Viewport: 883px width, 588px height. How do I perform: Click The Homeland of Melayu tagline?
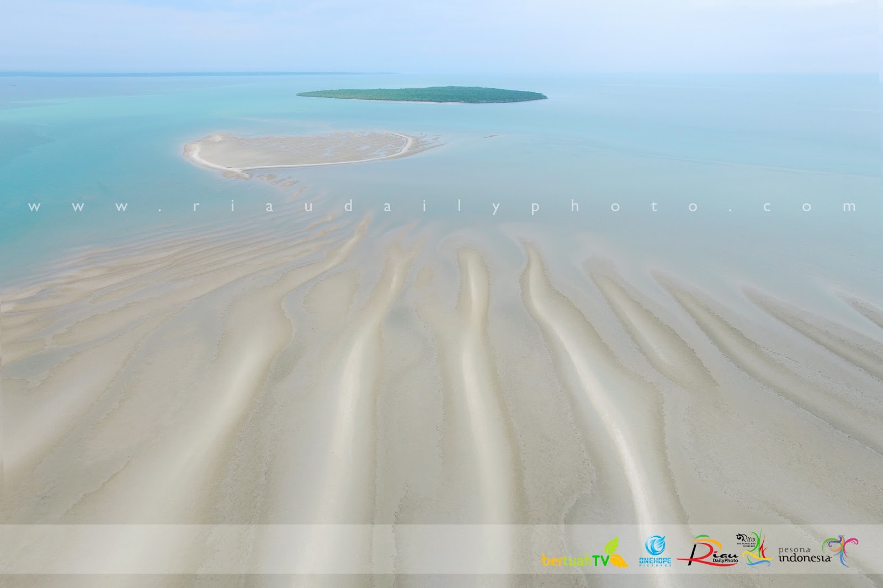pos(747,546)
